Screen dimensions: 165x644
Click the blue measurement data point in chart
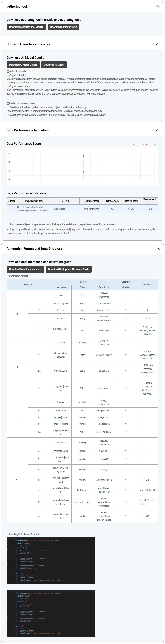click(83, 156)
